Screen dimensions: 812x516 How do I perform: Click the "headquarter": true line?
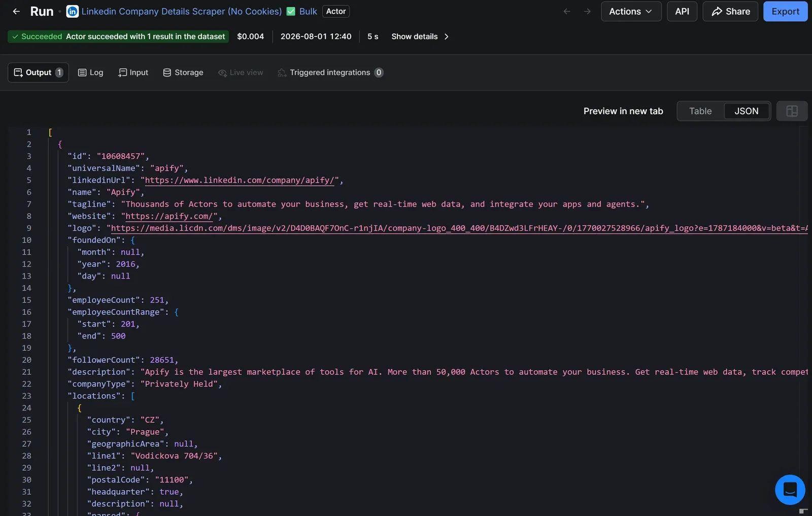coord(135,492)
